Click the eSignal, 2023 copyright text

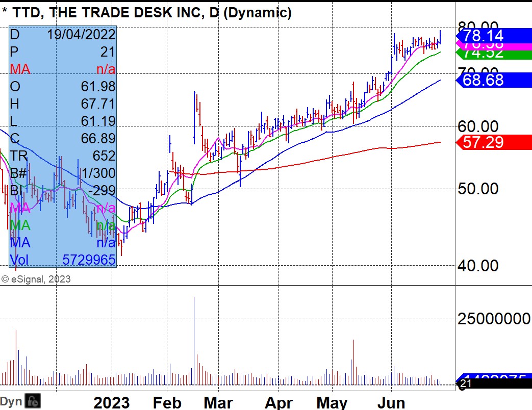pyautogui.click(x=36, y=279)
